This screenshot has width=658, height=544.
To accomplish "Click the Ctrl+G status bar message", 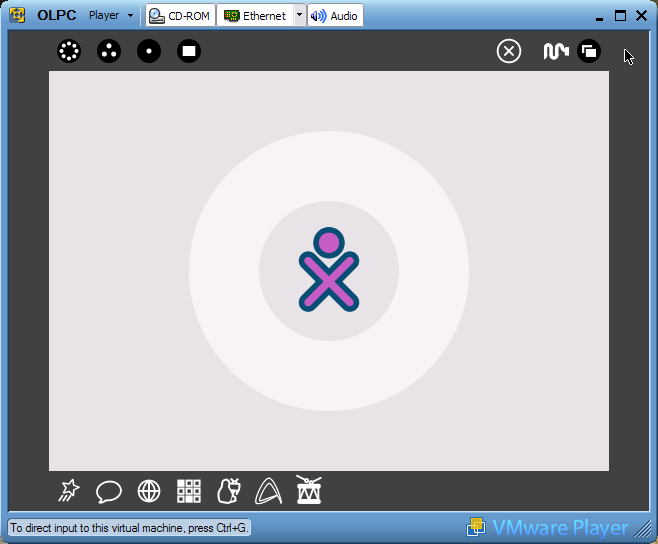I will coord(129,528).
